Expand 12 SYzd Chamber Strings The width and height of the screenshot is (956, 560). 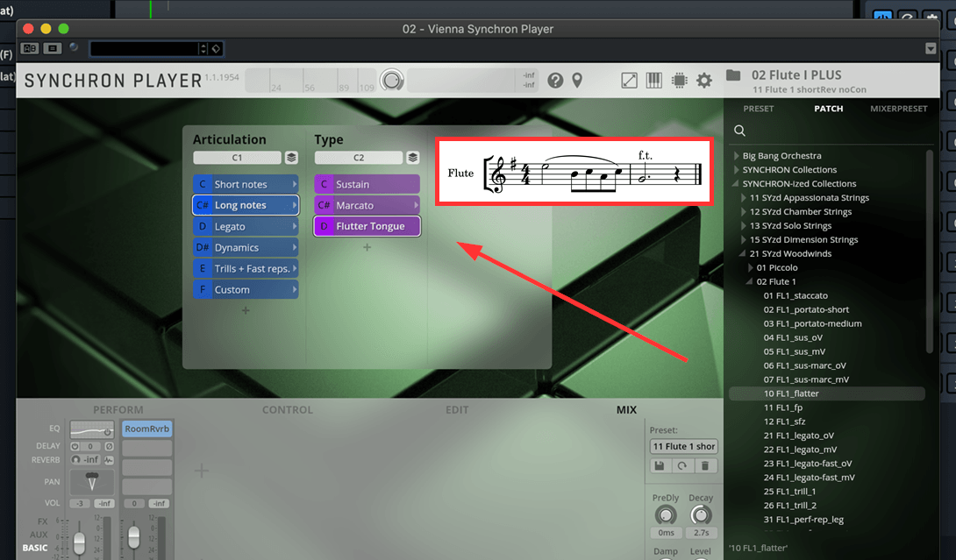coord(743,212)
